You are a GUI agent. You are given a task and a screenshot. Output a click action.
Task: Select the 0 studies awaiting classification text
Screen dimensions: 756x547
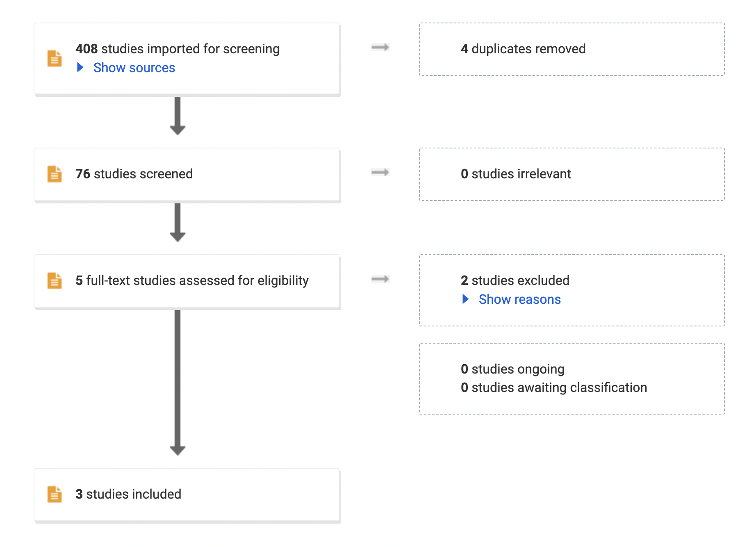point(554,387)
